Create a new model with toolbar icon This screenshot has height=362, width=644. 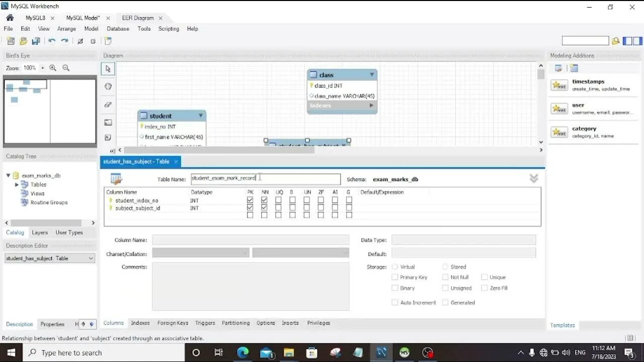(x=11, y=41)
